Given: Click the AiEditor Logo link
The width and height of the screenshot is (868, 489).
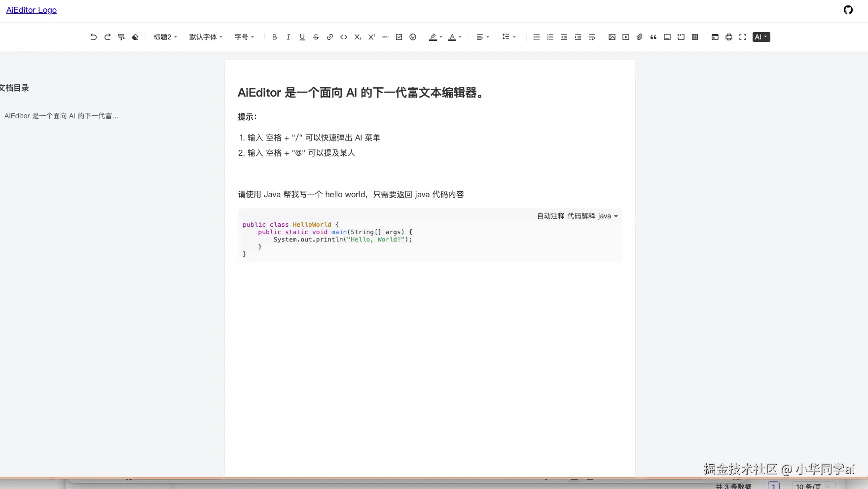Looking at the screenshot, I should click(x=32, y=10).
